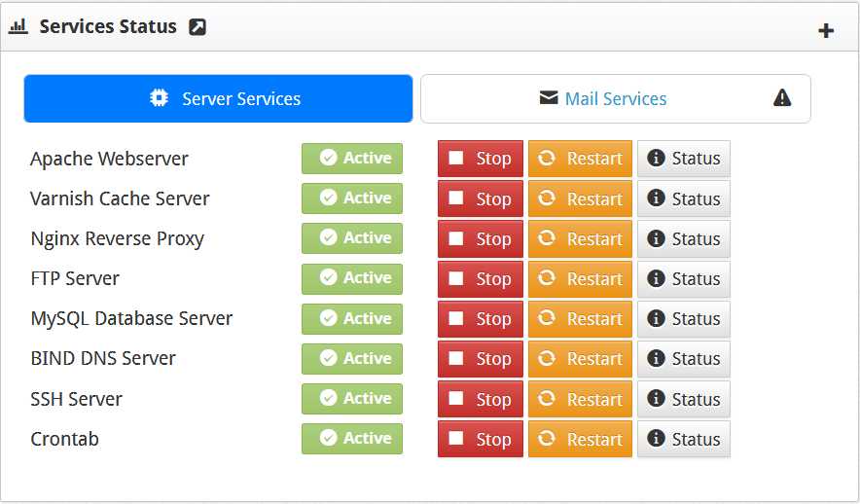View Status of Crontab service
The image size is (860, 504).
(684, 439)
